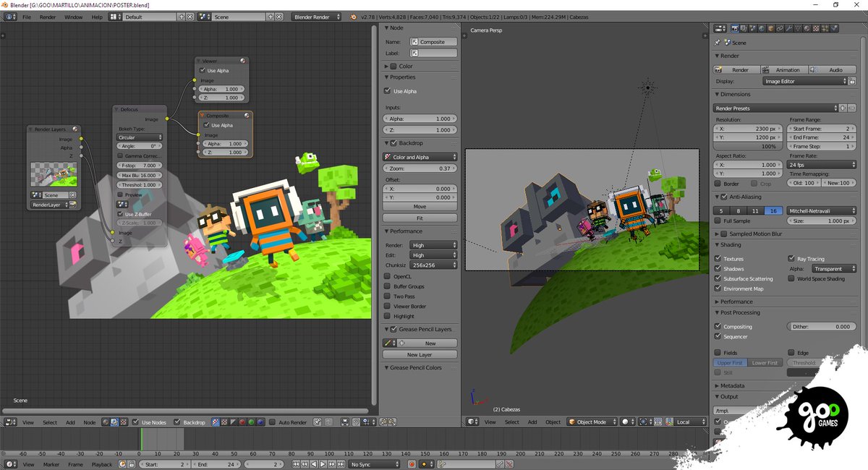This screenshot has height=470, width=868.
Task: Open the Texture properties tab (checker)
Action: click(x=815, y=29)
